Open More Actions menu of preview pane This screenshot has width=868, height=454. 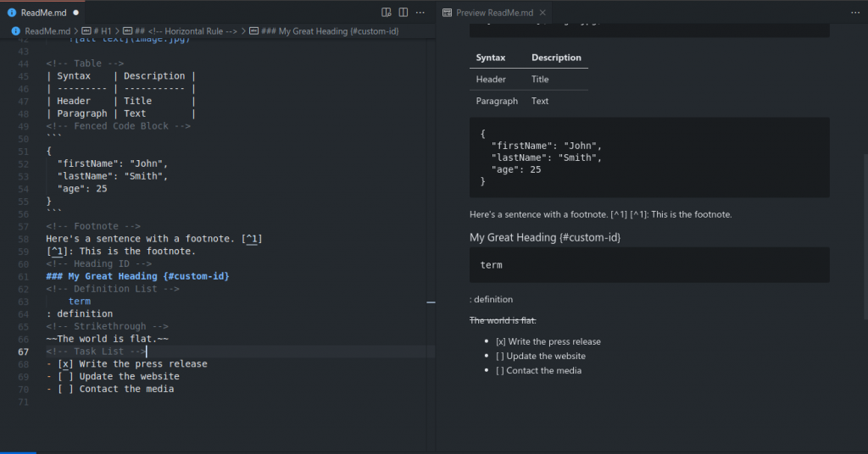click(x=854, y=12)
